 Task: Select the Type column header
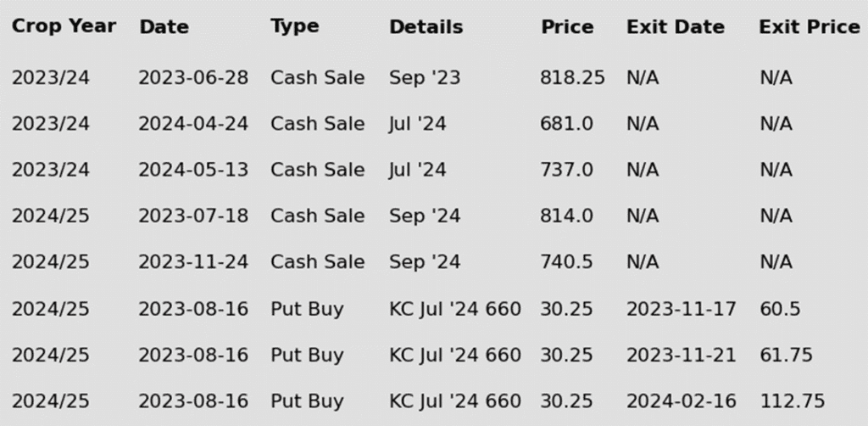tap(294, 26)
